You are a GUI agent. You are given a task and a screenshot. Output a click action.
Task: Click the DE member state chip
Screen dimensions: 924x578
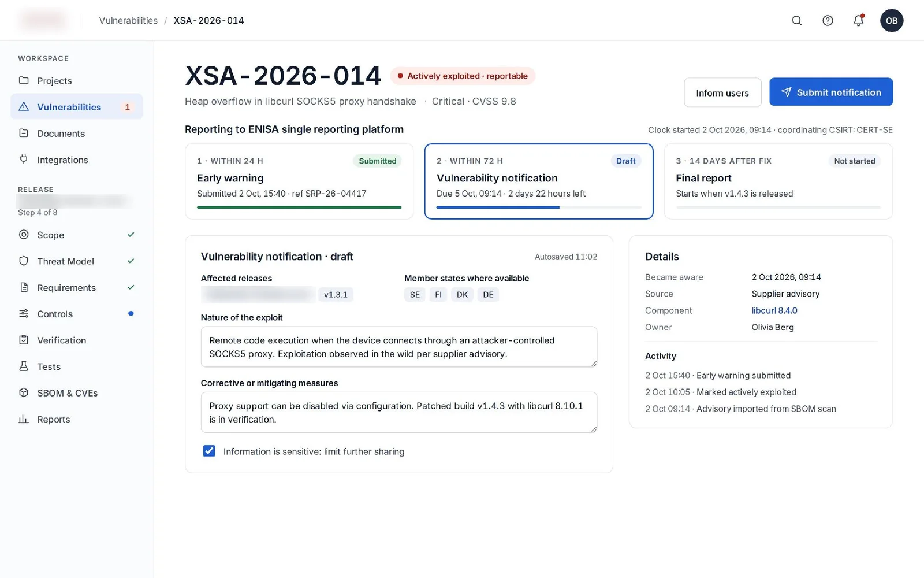488,294
